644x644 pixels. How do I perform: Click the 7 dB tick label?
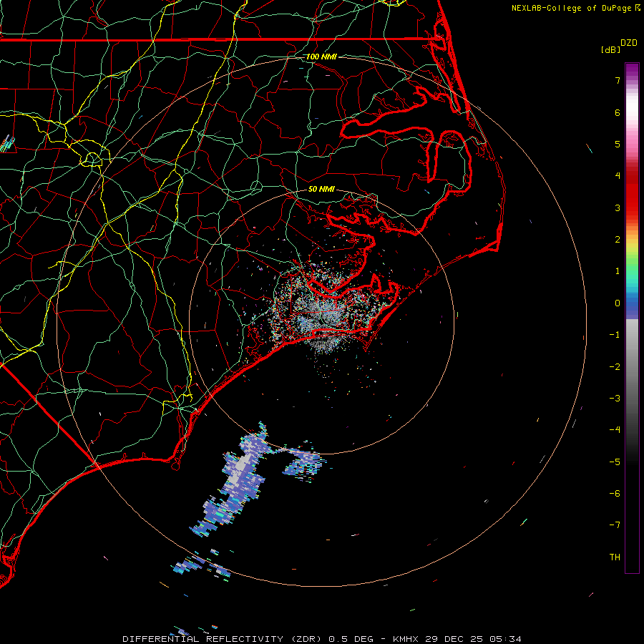pyautogui.click(x=618, y=80)
